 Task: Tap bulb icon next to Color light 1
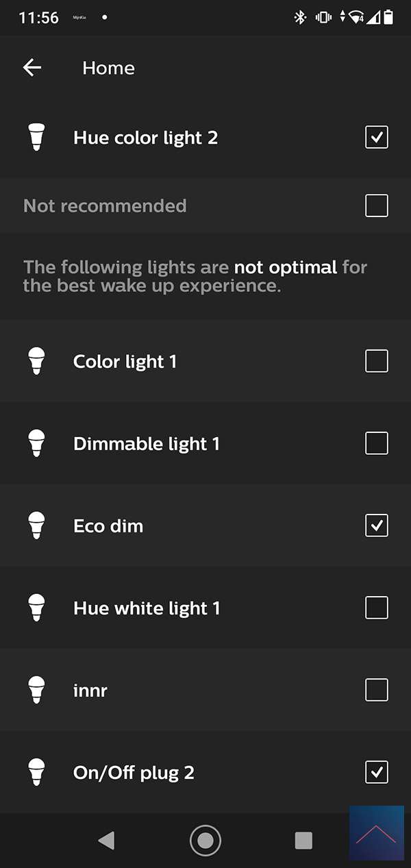[x=36, y=361]
